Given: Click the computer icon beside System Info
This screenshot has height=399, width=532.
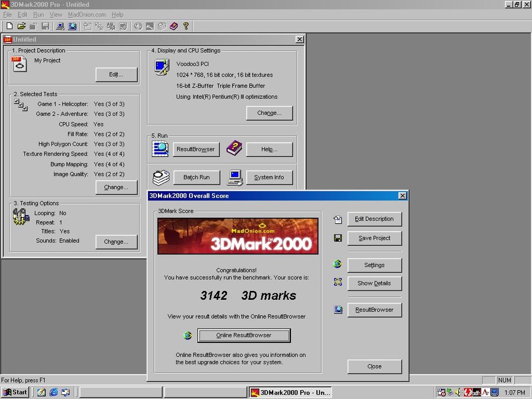Looking at the screenshot, I should point(235,177).
